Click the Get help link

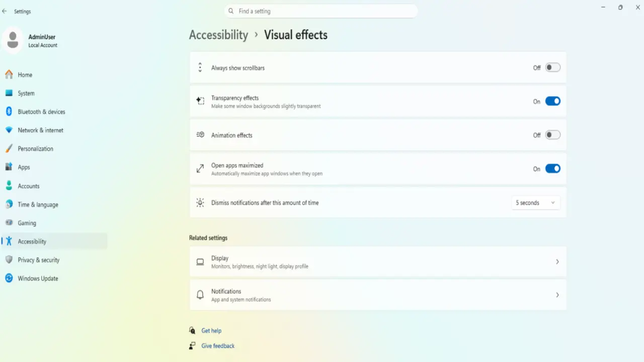coord(211,331)
